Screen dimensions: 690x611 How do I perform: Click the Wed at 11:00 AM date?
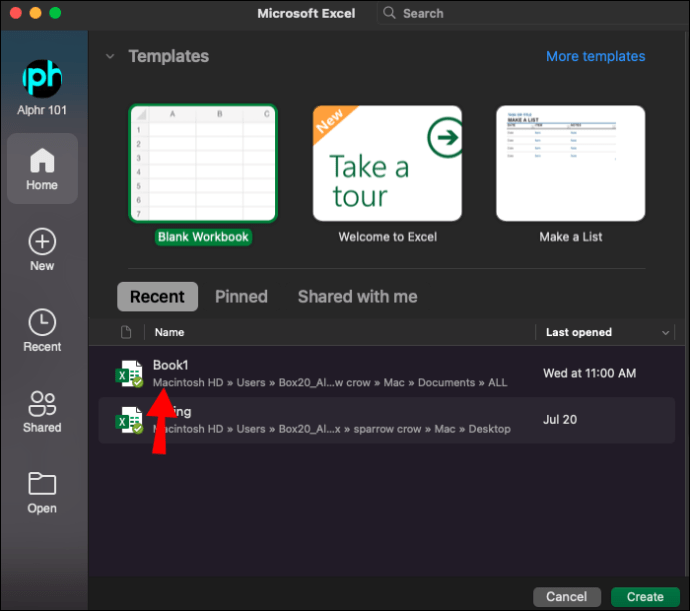point(589,373)
